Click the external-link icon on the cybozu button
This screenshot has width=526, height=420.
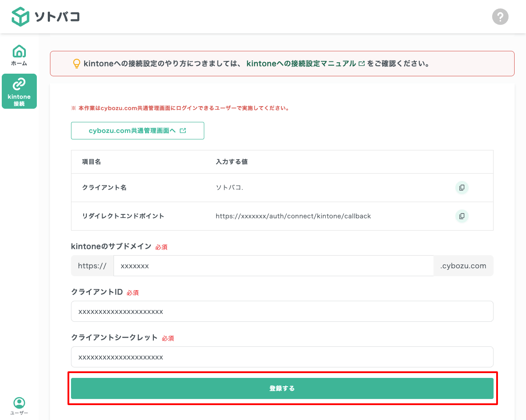[x=183, y=130]
